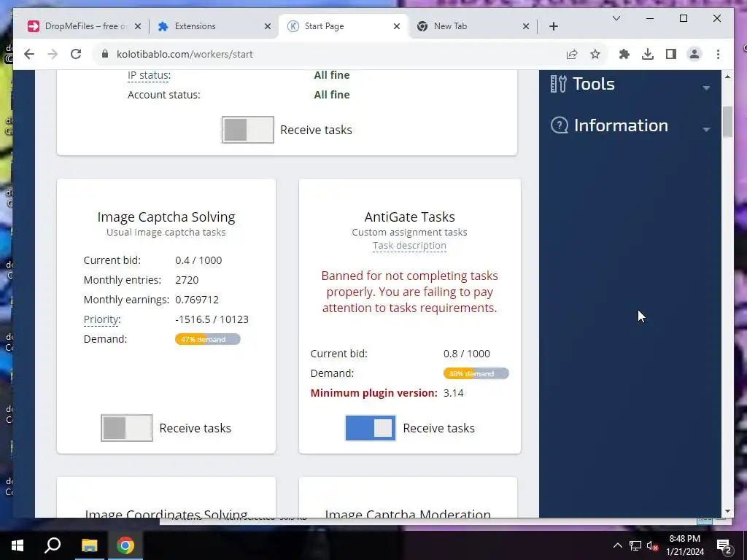
Task: Expand the Tools sidebar section
Action: tap(630, 84)
